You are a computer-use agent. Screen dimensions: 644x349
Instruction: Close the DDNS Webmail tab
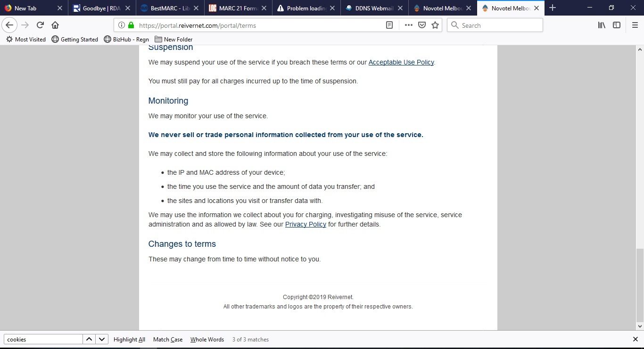(400, 8)
